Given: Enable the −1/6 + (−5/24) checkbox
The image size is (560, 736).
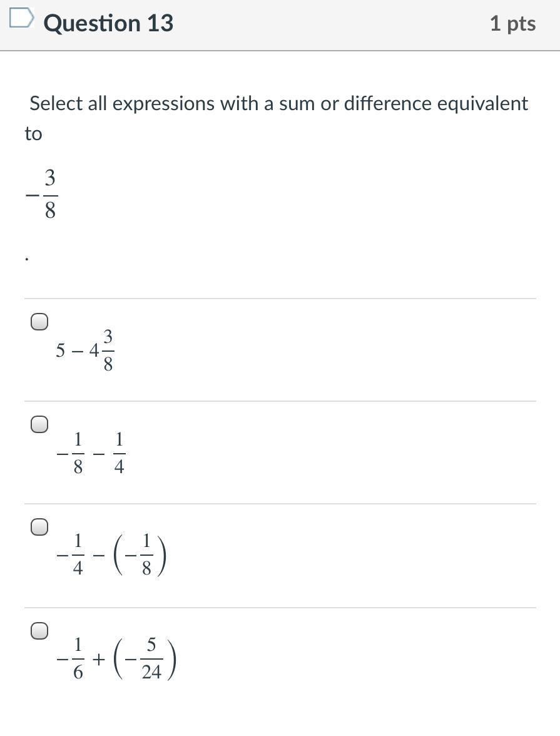Looking at the screenshot, I should 39,631.
